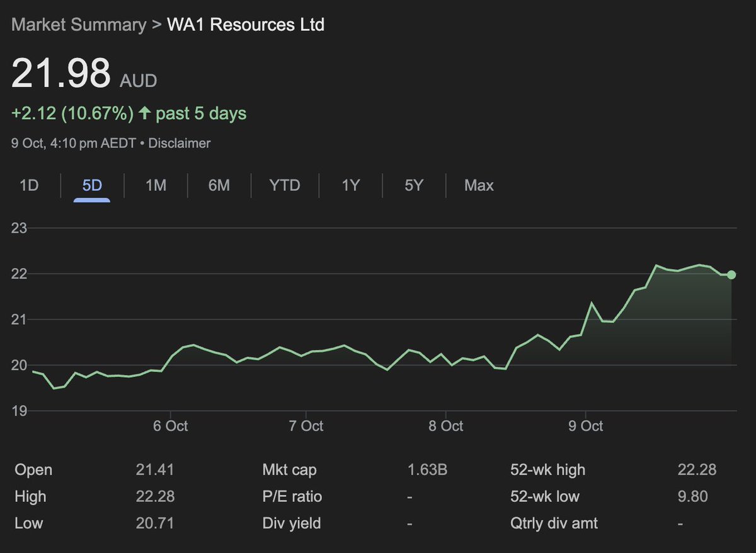Open the Market Summary page
Viewport: 756px width, 553px height.
(x=77, y=25)
